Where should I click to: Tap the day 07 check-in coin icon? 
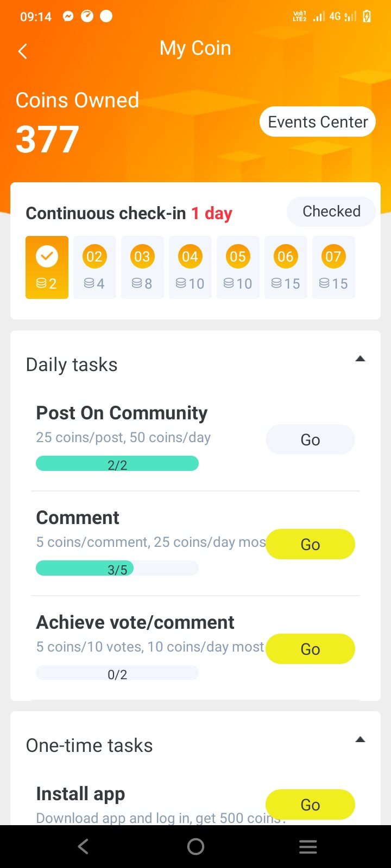333,257
